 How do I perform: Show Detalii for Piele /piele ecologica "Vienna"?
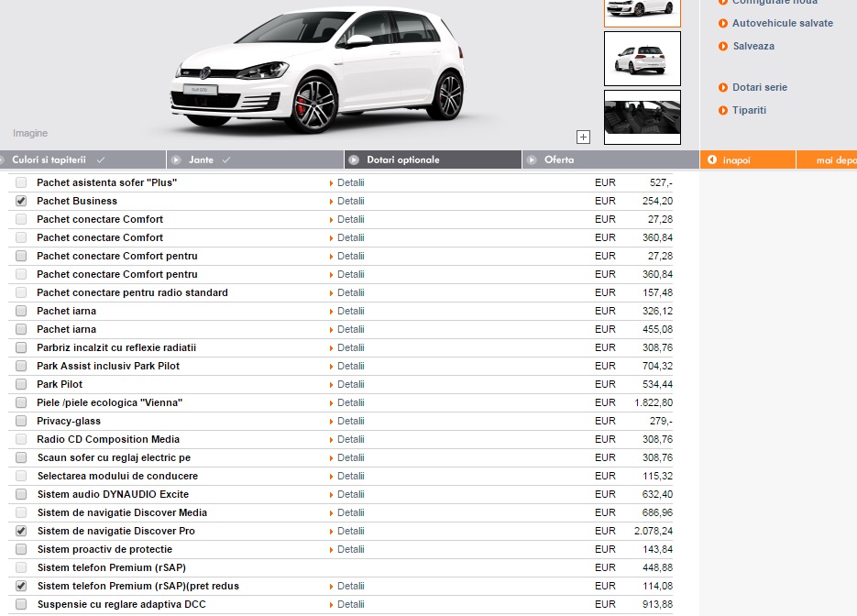coord(351,402)
